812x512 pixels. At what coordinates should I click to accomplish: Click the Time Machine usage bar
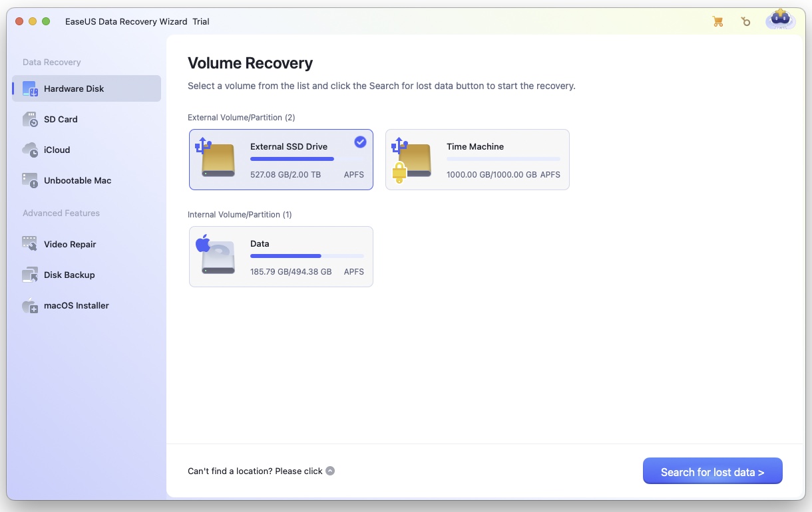tap(503, 159)
